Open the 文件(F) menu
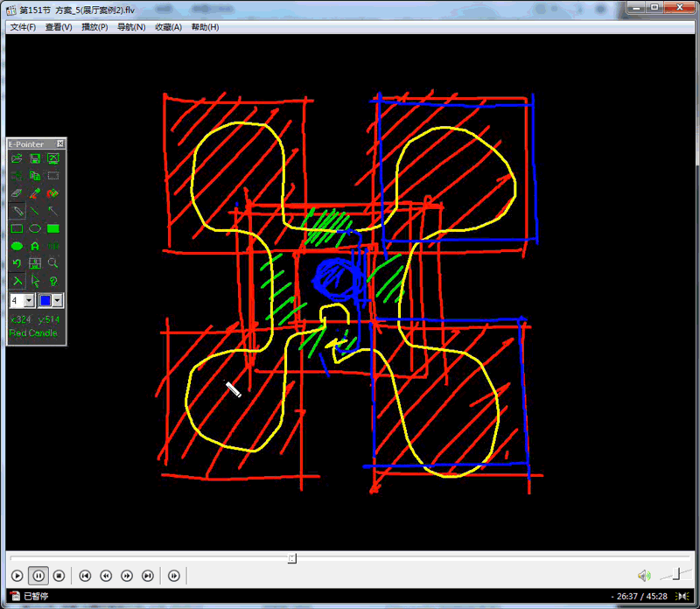Viewport: 700px width, 609px height. click(23, 27)
